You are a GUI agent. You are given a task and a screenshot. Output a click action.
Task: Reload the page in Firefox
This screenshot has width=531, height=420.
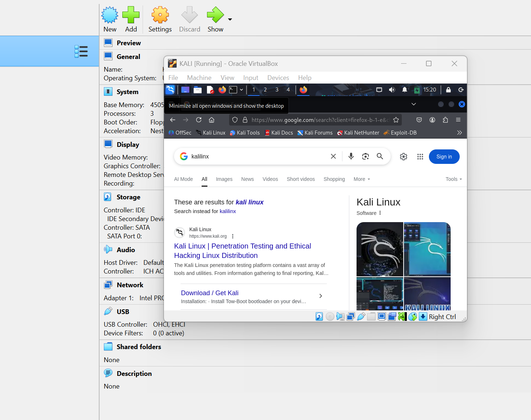[x=199, y=120]
